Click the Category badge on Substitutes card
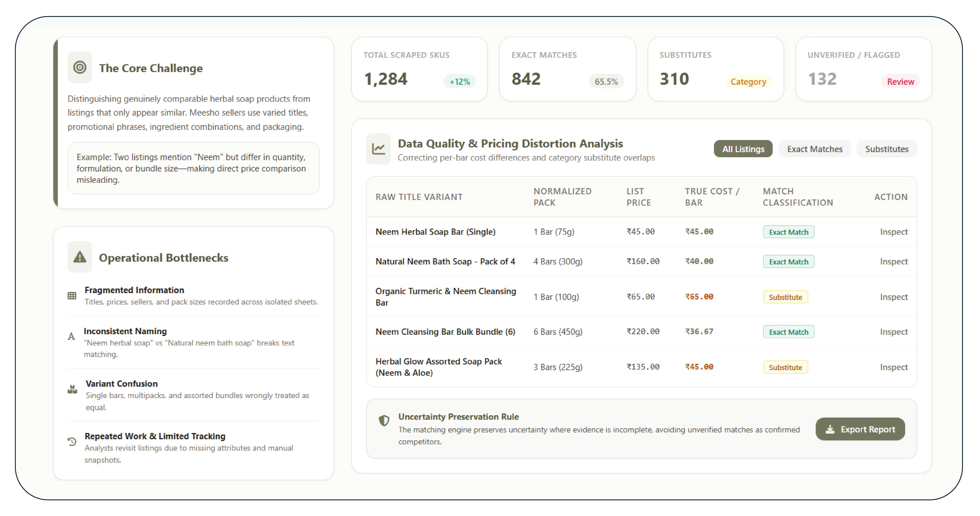The height and width of the screenshot is (516, 980). click(x=748, y=81)
